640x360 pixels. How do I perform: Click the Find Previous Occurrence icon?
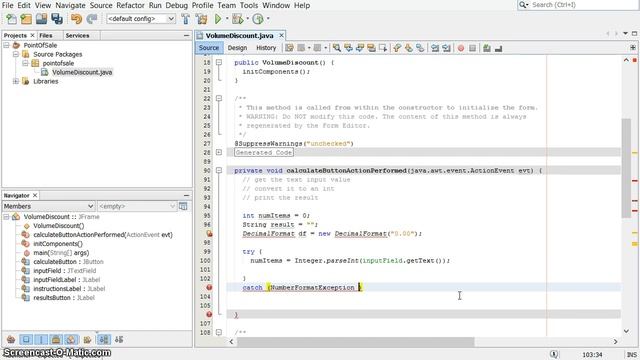[348, 48]
